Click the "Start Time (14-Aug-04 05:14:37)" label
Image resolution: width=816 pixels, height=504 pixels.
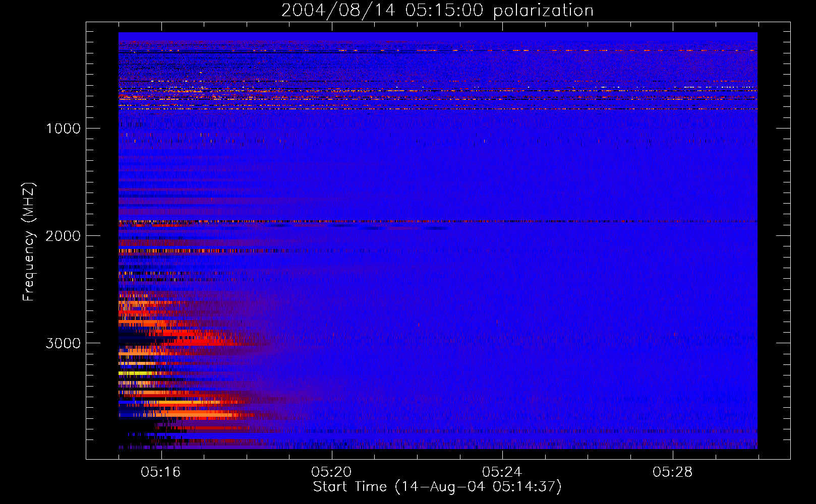(x=437, y=487)
